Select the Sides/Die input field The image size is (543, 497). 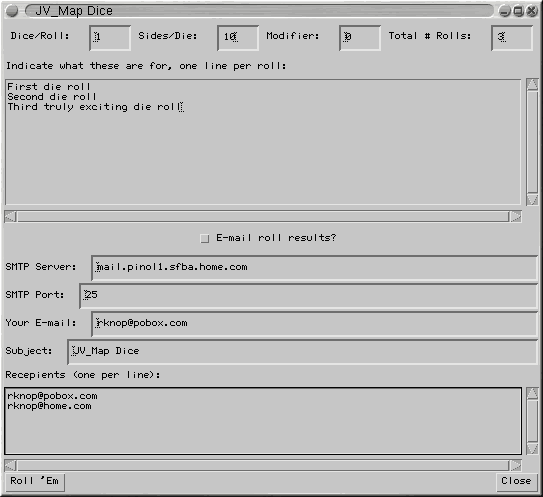point(238,37)
